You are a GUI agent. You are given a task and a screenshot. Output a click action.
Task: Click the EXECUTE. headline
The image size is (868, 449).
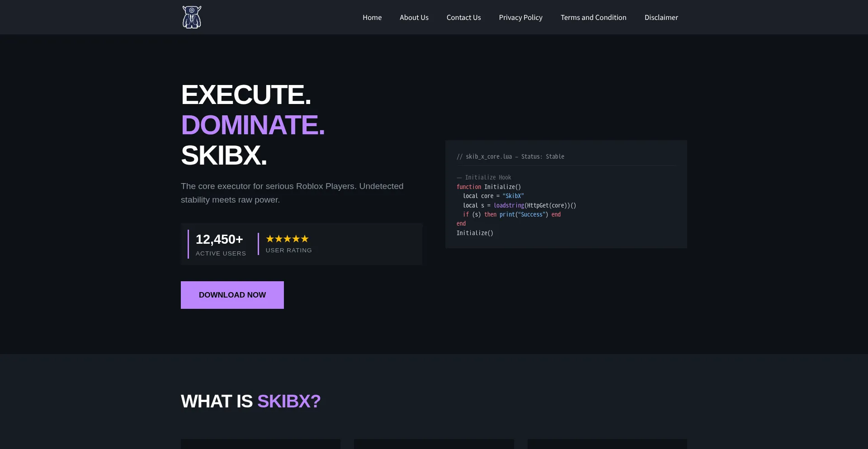click(246, 95)
